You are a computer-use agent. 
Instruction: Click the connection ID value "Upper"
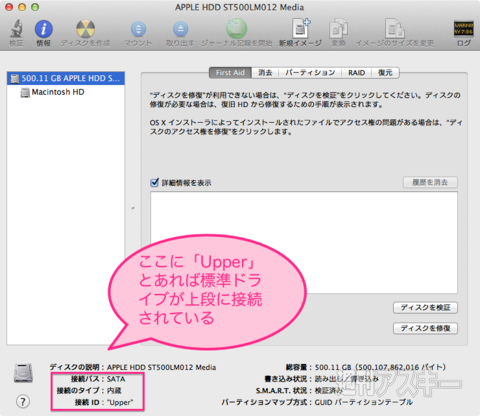[x=120, y=402]
